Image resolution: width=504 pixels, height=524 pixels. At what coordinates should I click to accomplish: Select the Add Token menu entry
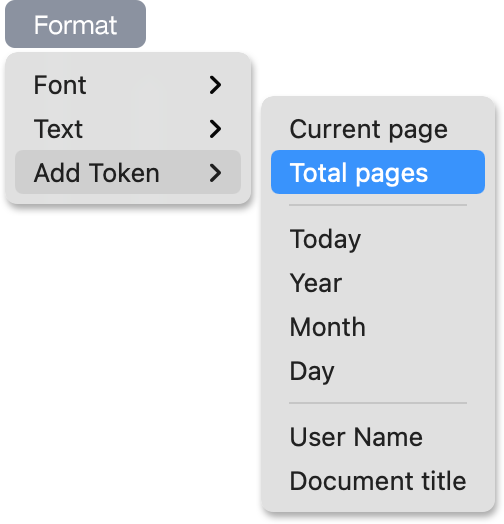tap(128, 172)
